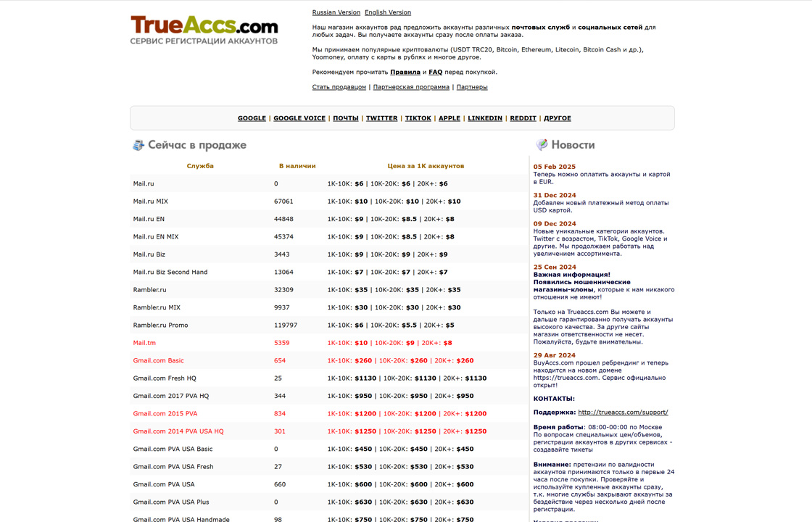Select the Gmail.com 2017 PVA HQ service
Image resolution: width=812 pixels, height=522 pixels.
[171, 396]
